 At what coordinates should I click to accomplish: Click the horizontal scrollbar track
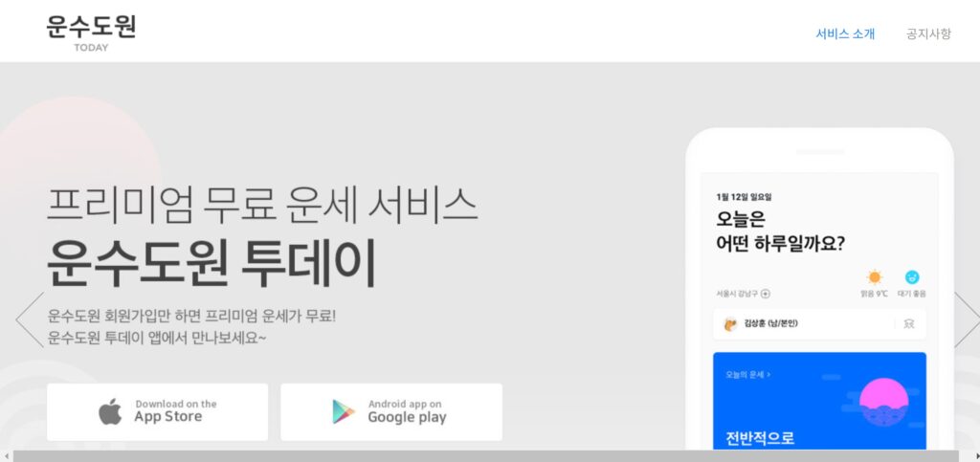pos(486,456)
